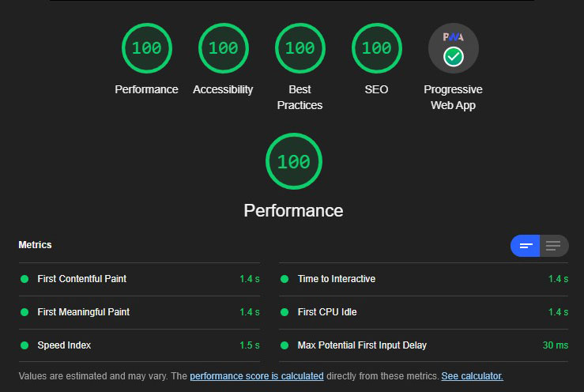Jump to Accessibility category label
Viewport: 584px width, 392px height.
point(223,89)
